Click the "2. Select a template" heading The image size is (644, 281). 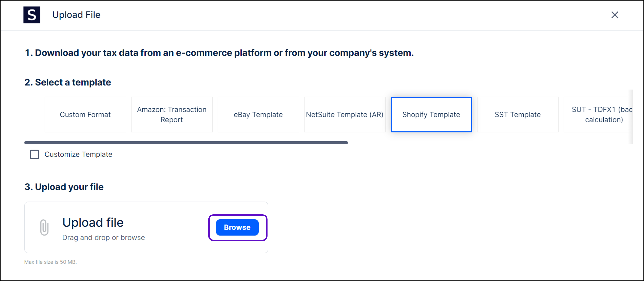point(68,82)
